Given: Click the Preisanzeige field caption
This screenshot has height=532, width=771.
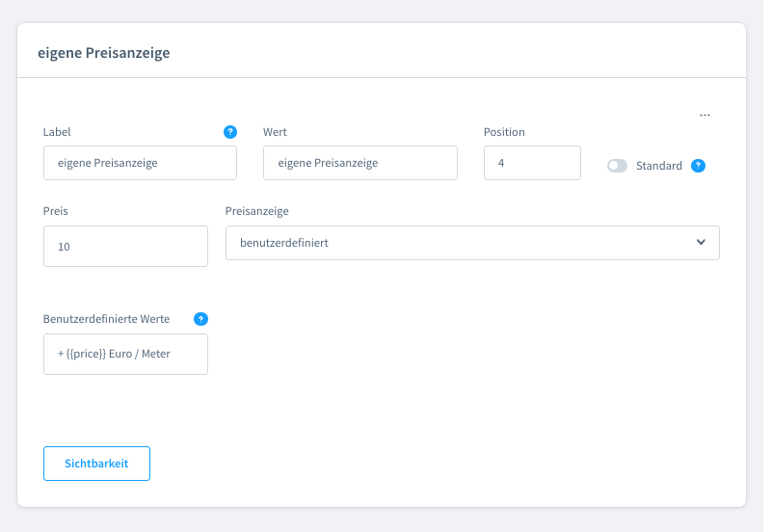Looking at the screenshot, I should tap(256, 211).
